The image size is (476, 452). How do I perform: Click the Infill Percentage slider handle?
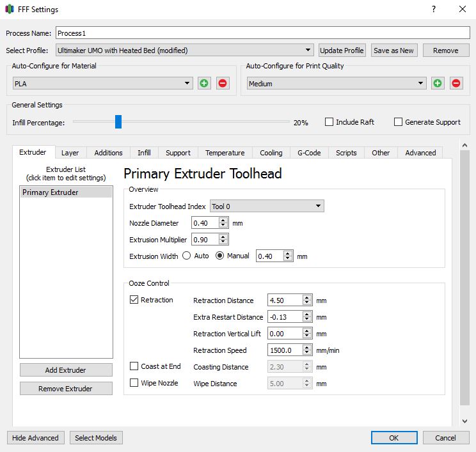tap(118, 122)
